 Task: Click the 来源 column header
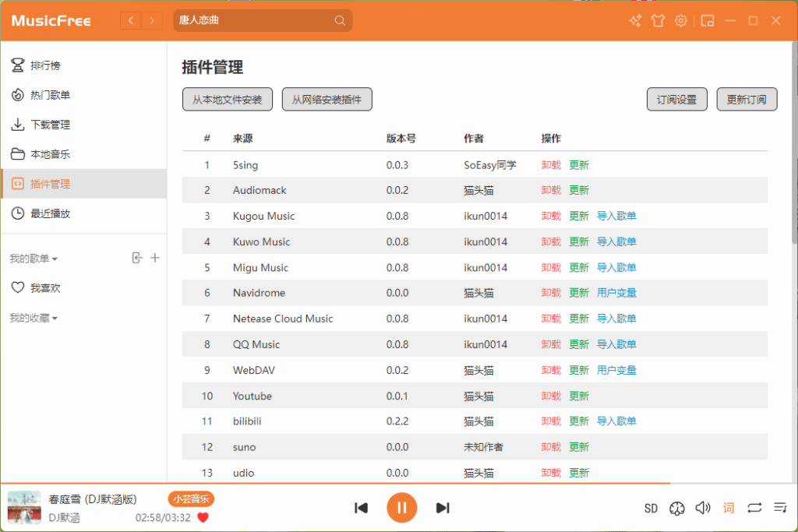243,139
